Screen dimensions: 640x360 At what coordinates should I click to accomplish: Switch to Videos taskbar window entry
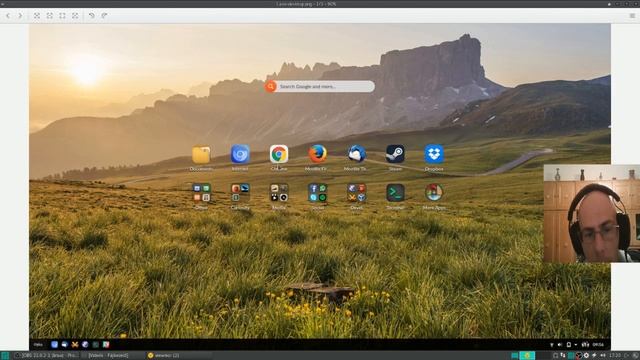(109, 356)
